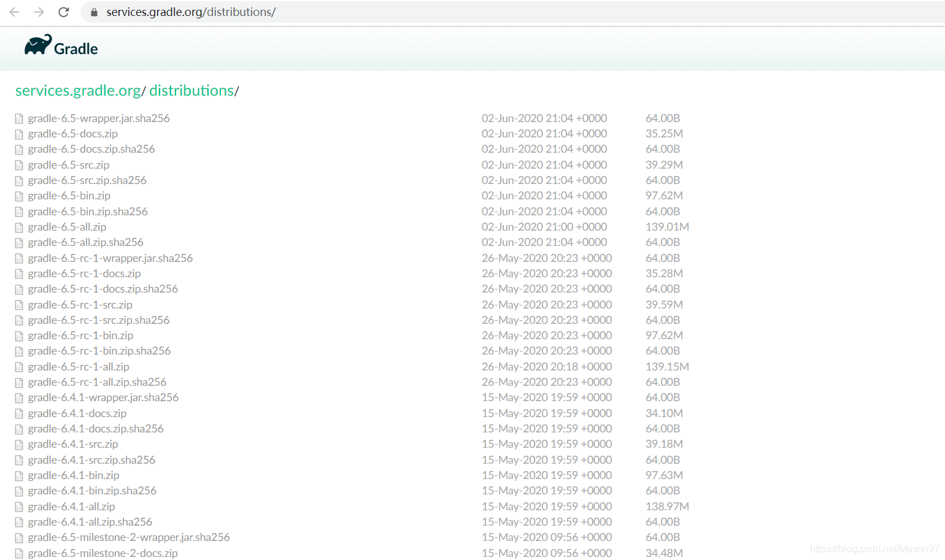This screenshot has width=945, height=560.
Task: Click the file icon beside gradle-6.4.1-src.zip
Action: pyautogui.click(x=19, y=444)
